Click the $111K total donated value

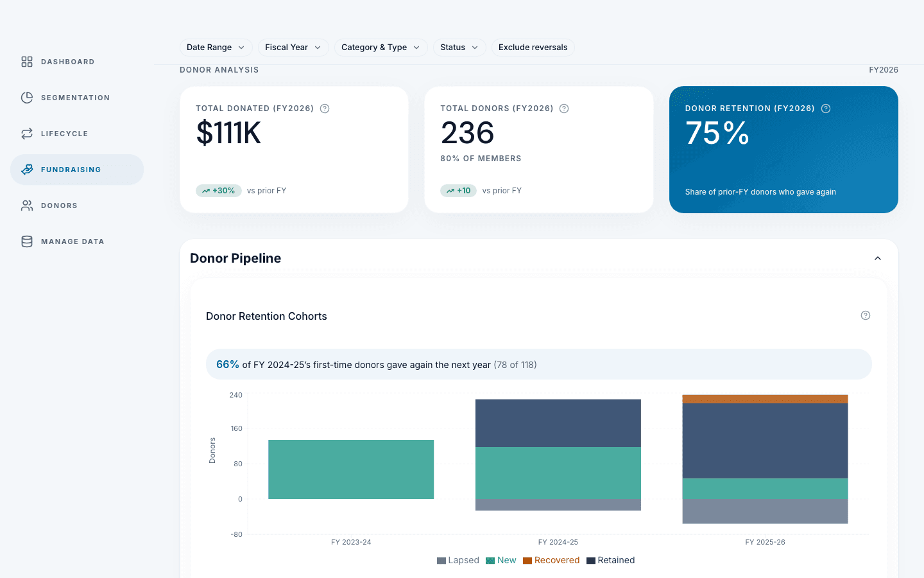click(x=228, y=133)
